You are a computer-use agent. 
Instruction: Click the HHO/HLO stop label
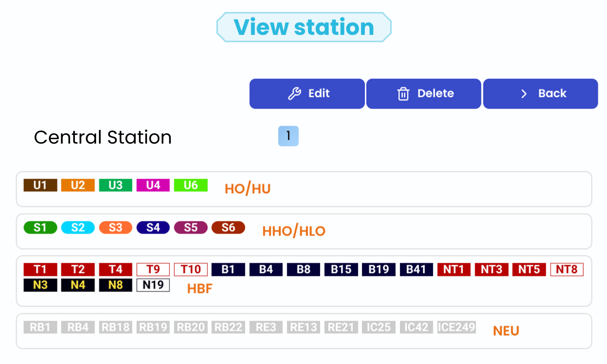[294, 231]
